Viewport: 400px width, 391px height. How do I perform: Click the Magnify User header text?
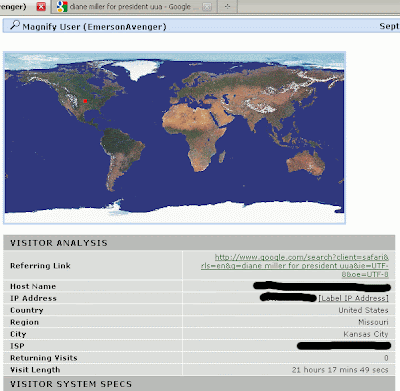click(x=94, y=27)
